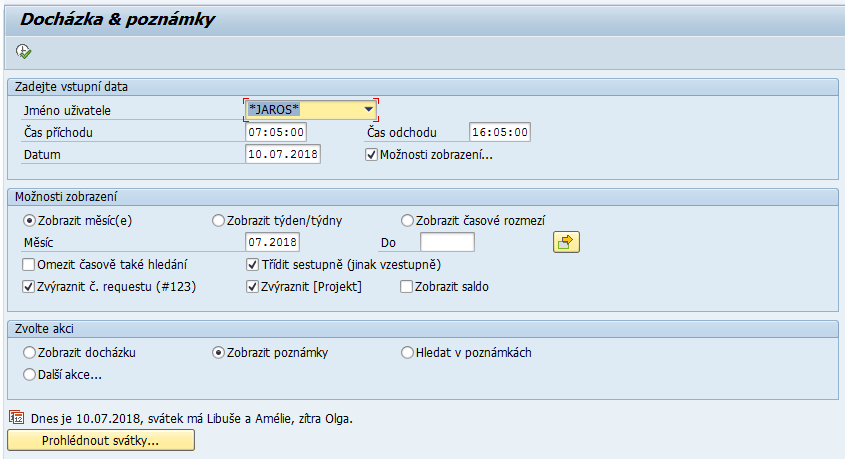Click the calendar icon beside today's date text

[16, 417]
